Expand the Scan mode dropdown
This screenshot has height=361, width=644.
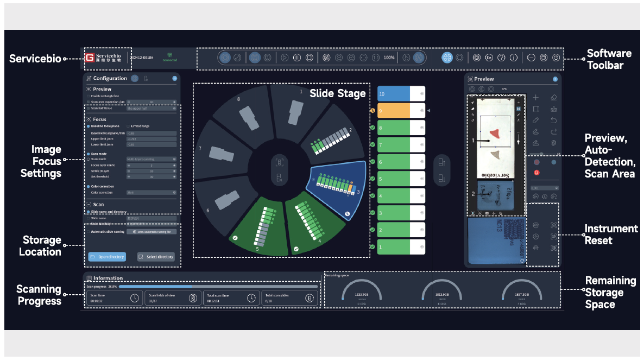pyautogui.click(x=151, y=159)
